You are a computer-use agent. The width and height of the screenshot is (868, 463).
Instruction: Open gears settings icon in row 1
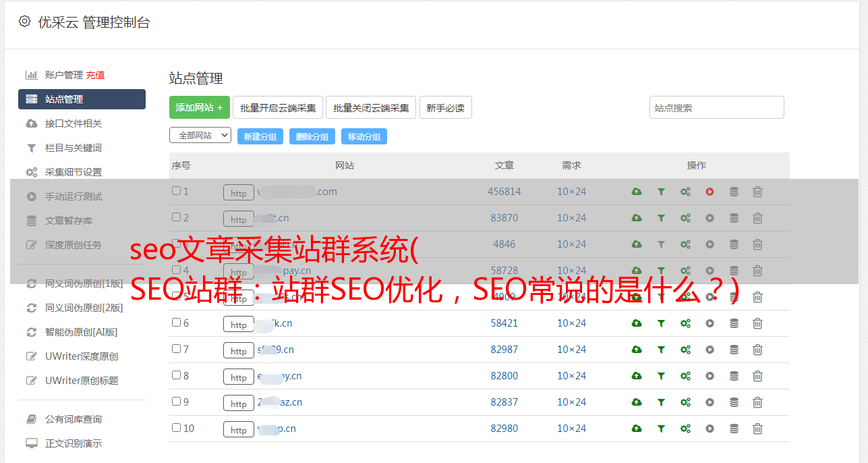pyautogui.click(x=685, y=192)
